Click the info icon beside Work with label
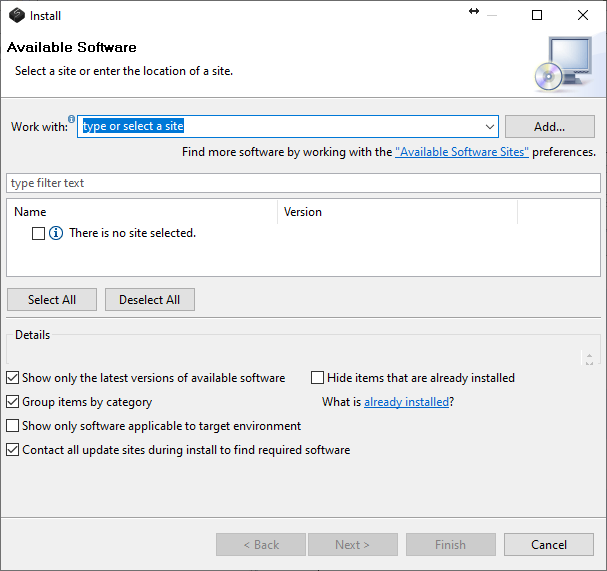Viewport: 607px width, 571px height. pyautogui.click(x=72, y=119)
